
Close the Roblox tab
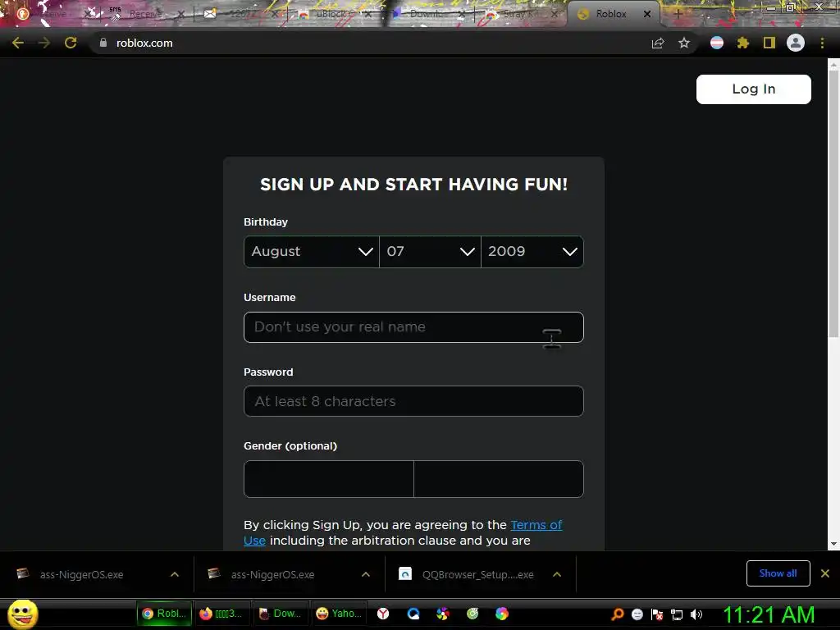click(647, 14)
